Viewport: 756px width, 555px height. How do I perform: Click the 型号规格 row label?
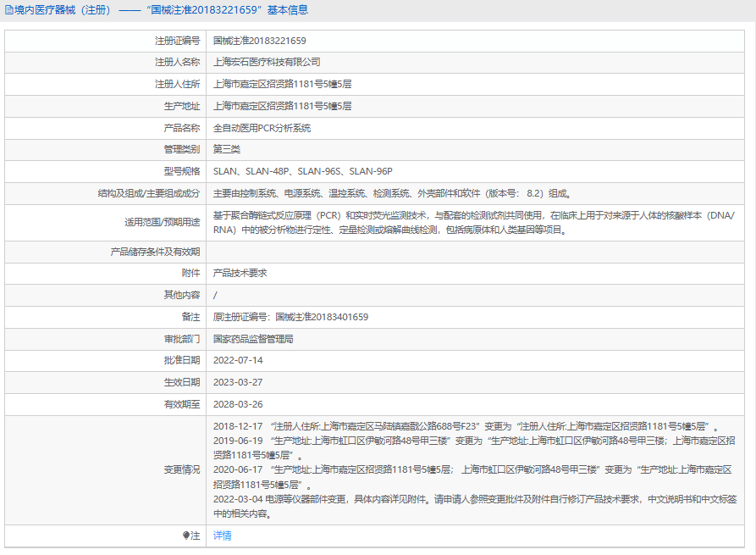pyautogui.click(x=182, y=171)
